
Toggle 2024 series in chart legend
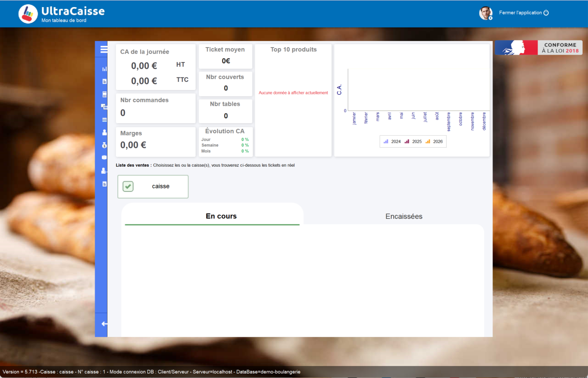point(392,142)
